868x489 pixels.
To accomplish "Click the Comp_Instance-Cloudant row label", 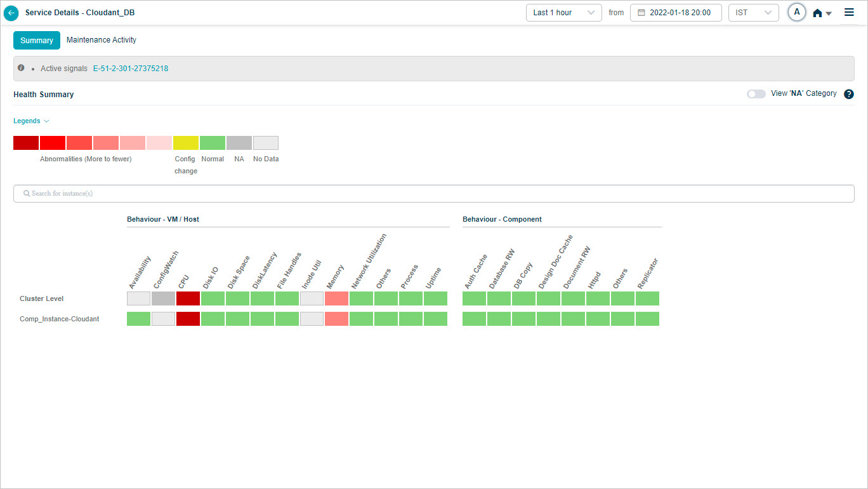I will (x=59, y=319).
